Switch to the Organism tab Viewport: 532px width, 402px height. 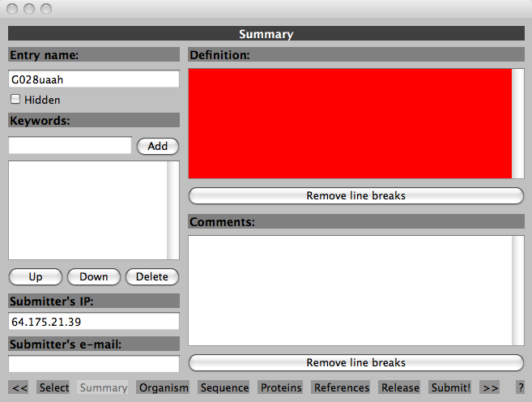coord(163,387)
